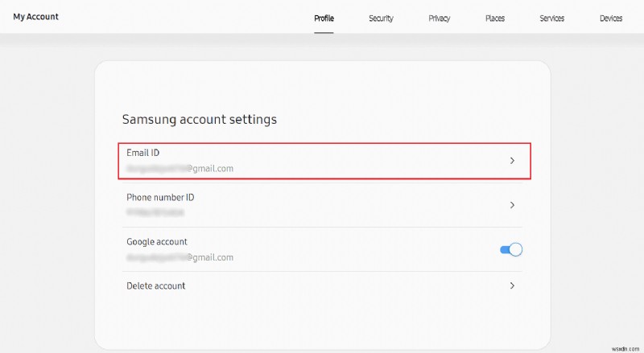Open the Places tab
The image size is (644, 353).
point(495,18)
